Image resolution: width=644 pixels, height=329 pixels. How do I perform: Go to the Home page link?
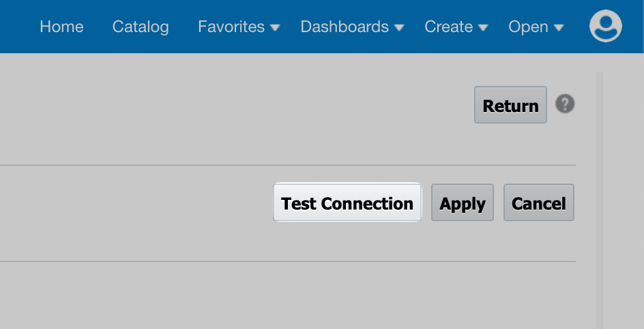click(x=61, y=27)
